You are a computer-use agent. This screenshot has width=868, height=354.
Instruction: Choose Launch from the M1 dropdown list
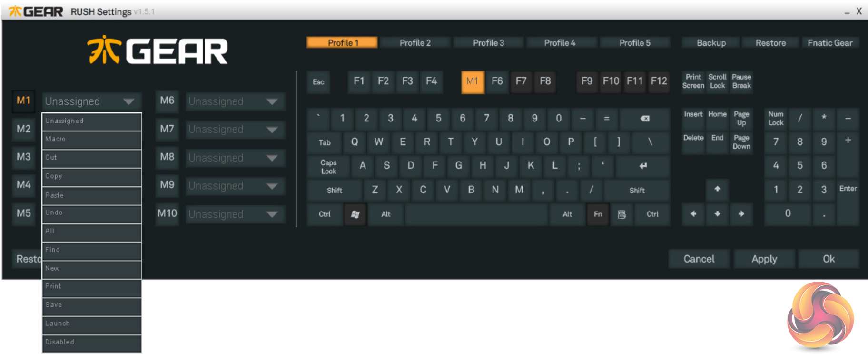[92, 325]
